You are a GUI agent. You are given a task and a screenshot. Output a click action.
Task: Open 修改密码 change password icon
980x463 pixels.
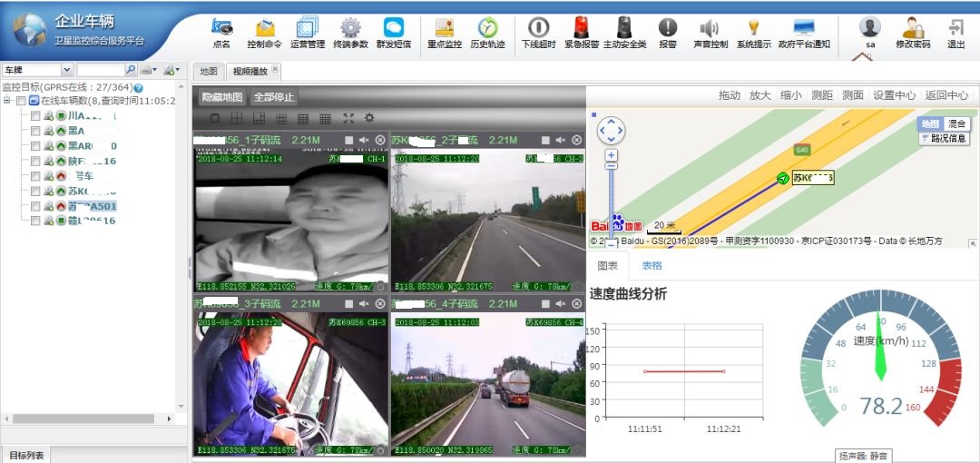point(912,33)
